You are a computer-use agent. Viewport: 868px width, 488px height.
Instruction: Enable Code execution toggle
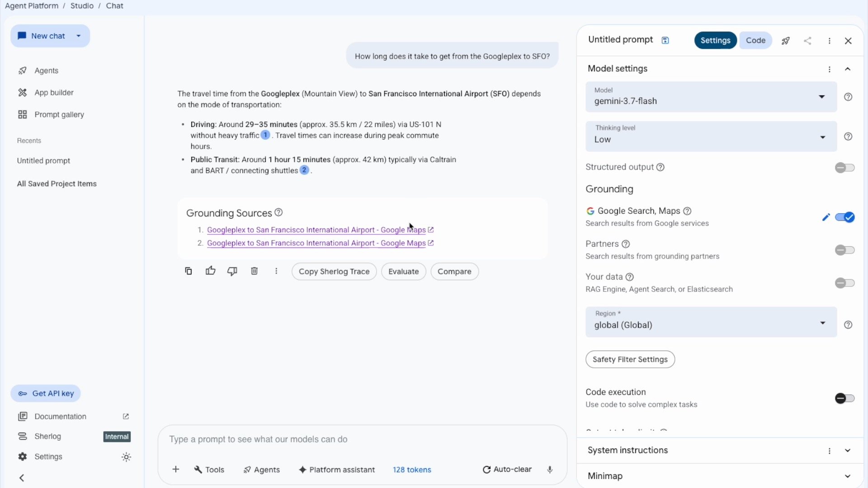[844, 398]
